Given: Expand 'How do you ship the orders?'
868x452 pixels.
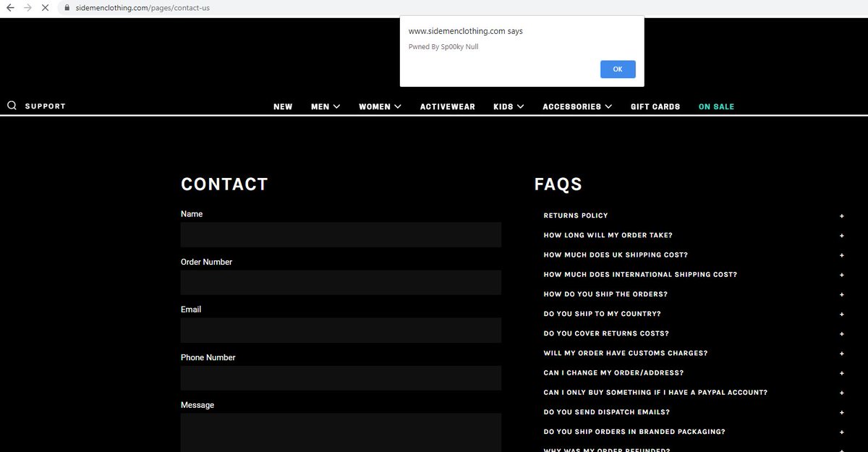Looking at the screenshot, I should click(x=694, y=294).
